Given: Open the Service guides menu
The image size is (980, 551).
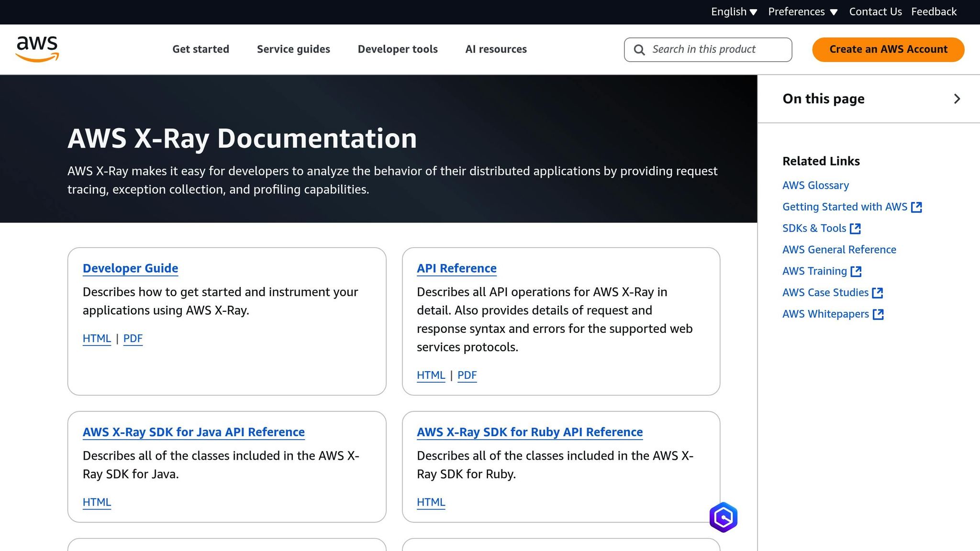Looking at the screenshot, I should [293, 49].
